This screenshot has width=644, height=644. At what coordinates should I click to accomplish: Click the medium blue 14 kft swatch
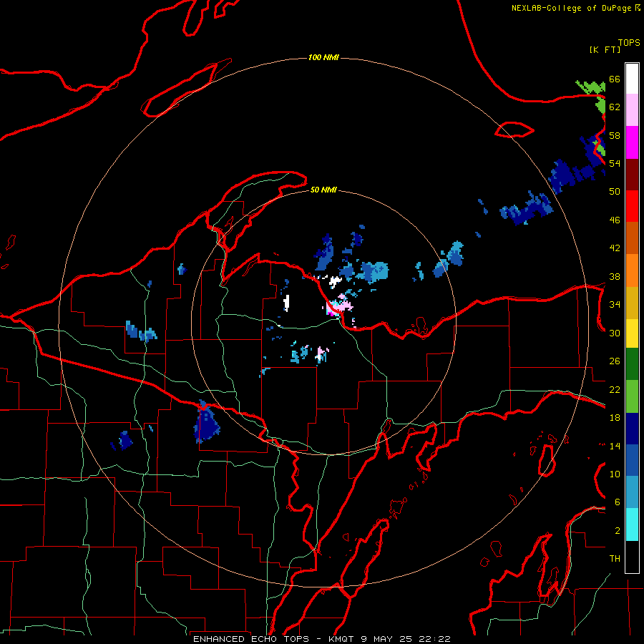632,460
